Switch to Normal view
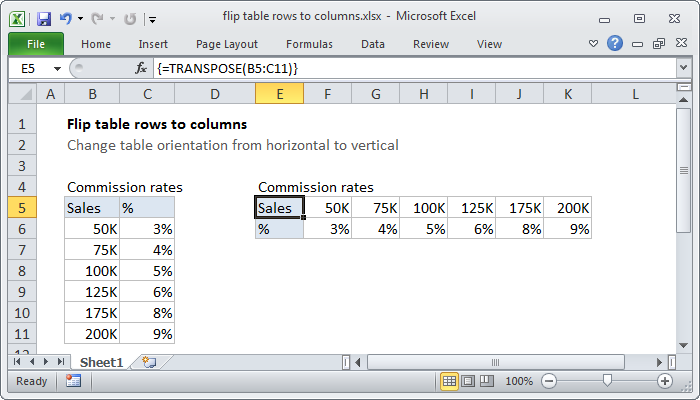Viewport: 700px width, 400px height. pos(449,381)
